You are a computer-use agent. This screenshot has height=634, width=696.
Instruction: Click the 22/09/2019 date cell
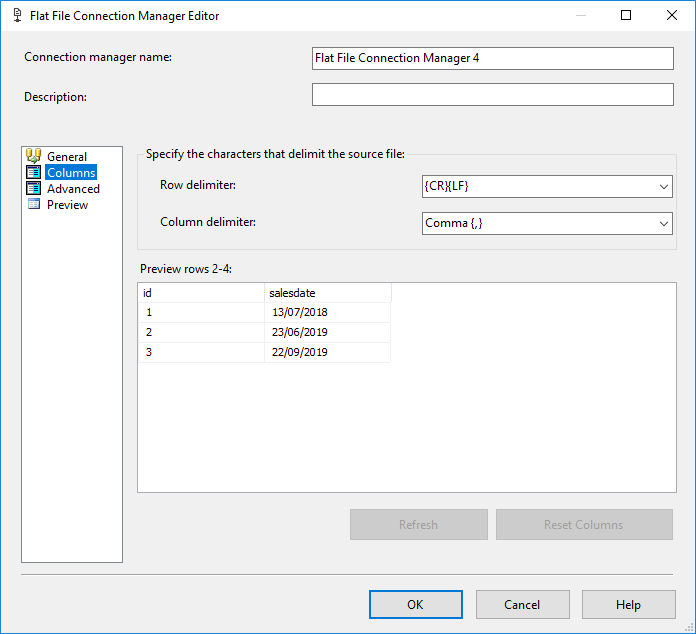(x=300, y=352)
